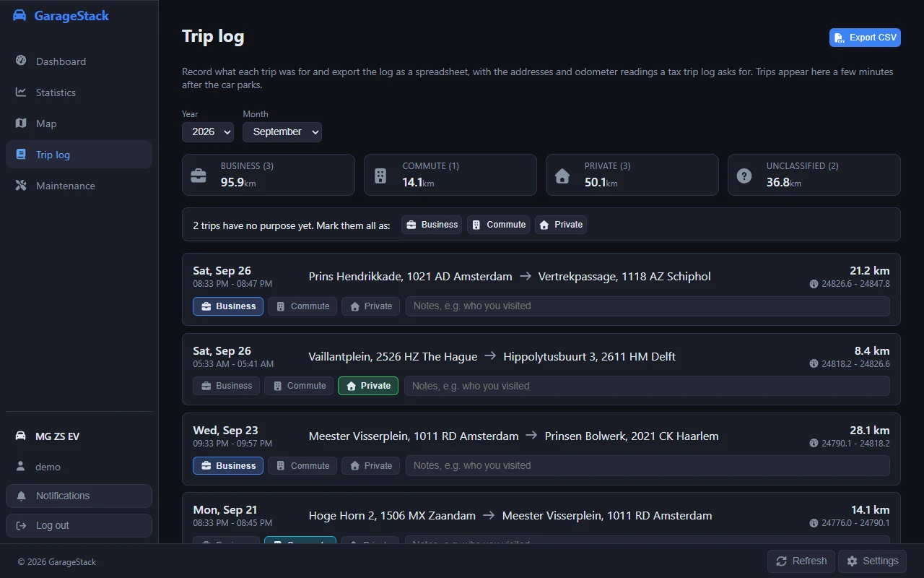924x578 pixels.
Task: Select Trip log in the sidebar
Action: pyautogui.click(x=79, y=155)
